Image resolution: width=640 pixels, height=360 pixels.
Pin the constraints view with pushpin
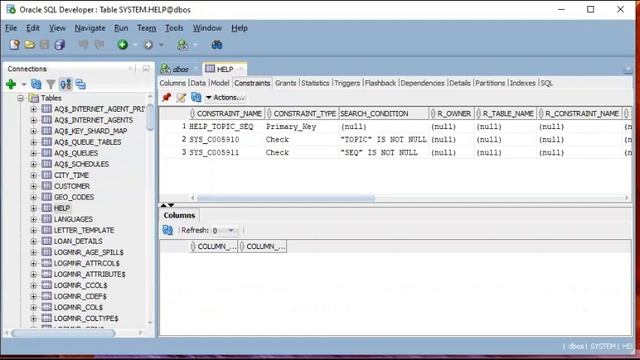click(166, 97)
